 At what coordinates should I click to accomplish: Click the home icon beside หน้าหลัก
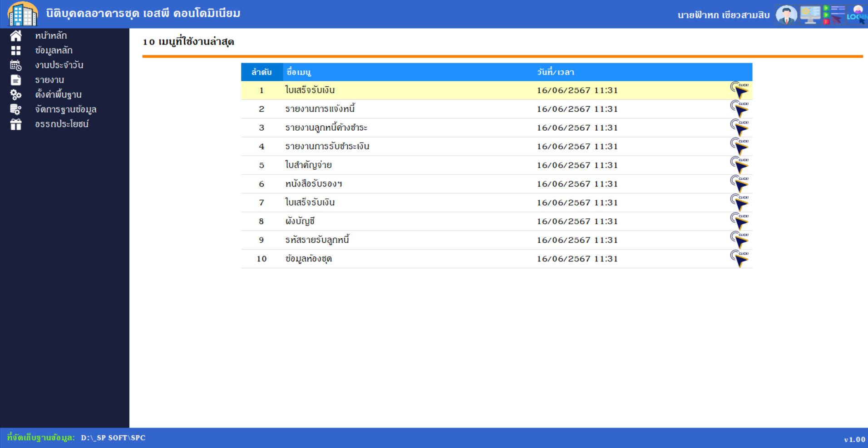[16, 35]
